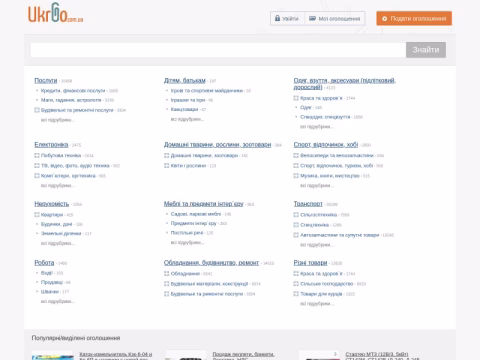
Task: Open Продавці job subcategory
Action: 52,282
